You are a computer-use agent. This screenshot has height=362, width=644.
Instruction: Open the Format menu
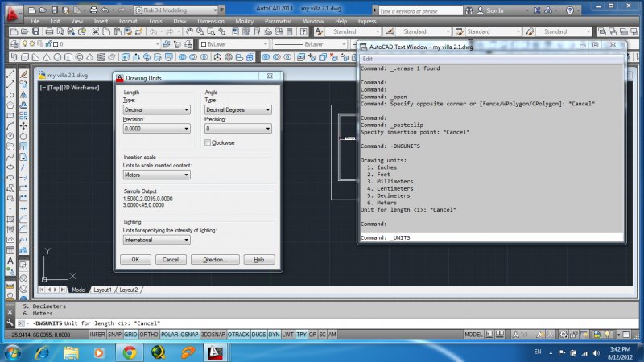128,21
